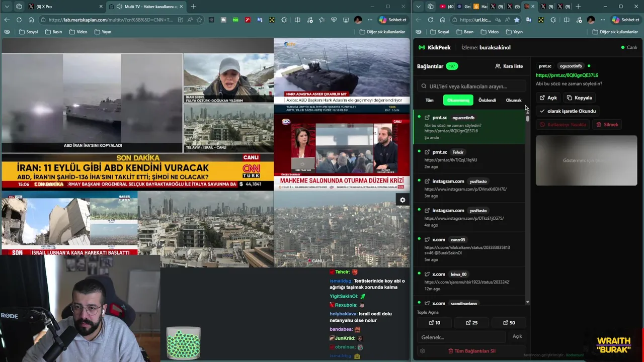Bookmark page with star in left browser

[199, 20]
